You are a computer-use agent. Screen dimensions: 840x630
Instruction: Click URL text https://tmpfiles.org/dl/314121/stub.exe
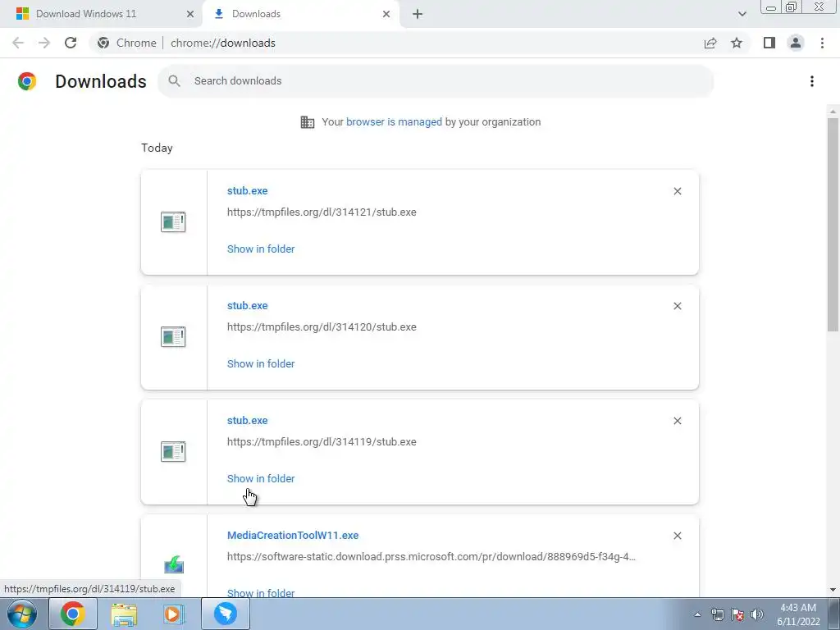[x=322, y=212]
